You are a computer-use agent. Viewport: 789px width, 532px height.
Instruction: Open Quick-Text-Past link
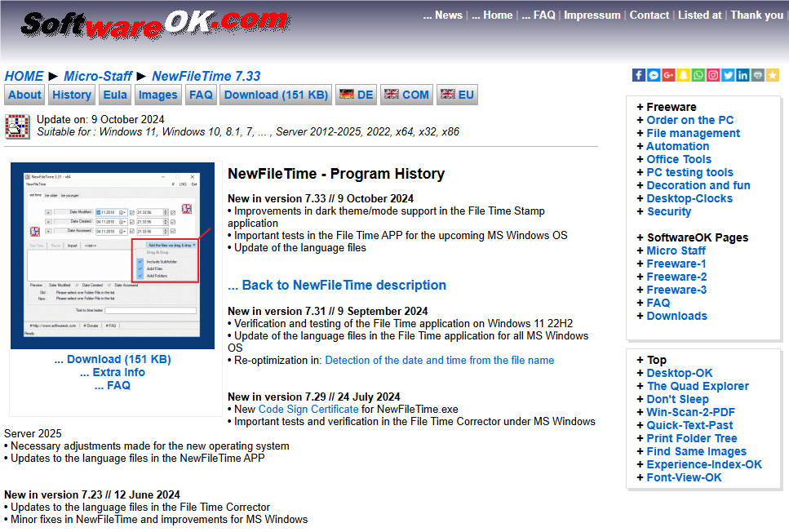[689, 426]
